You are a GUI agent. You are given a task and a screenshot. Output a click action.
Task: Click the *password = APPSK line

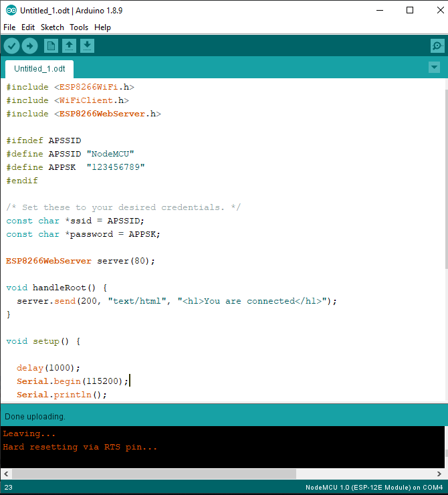[84, 234]
